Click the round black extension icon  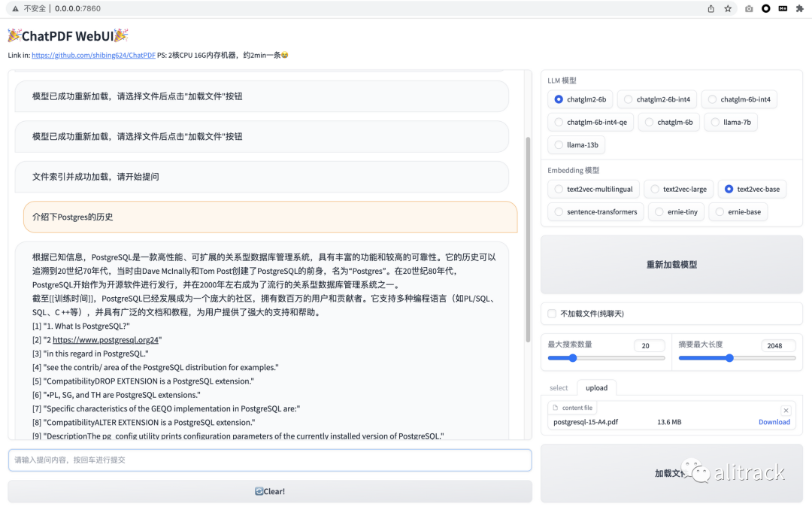click(765, 8)
